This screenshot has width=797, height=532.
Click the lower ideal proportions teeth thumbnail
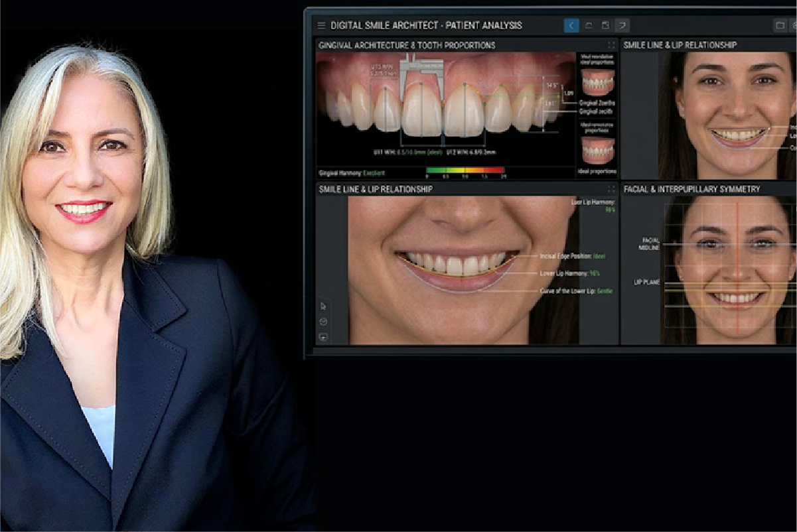click(597, 150)
